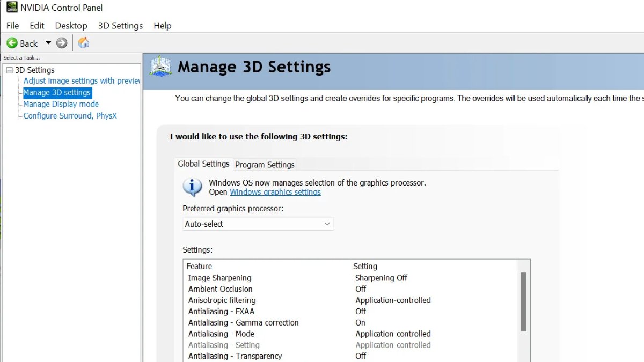Click the blue information icon
The height and width of the screenshot is (362, 644).
point(192,187)
